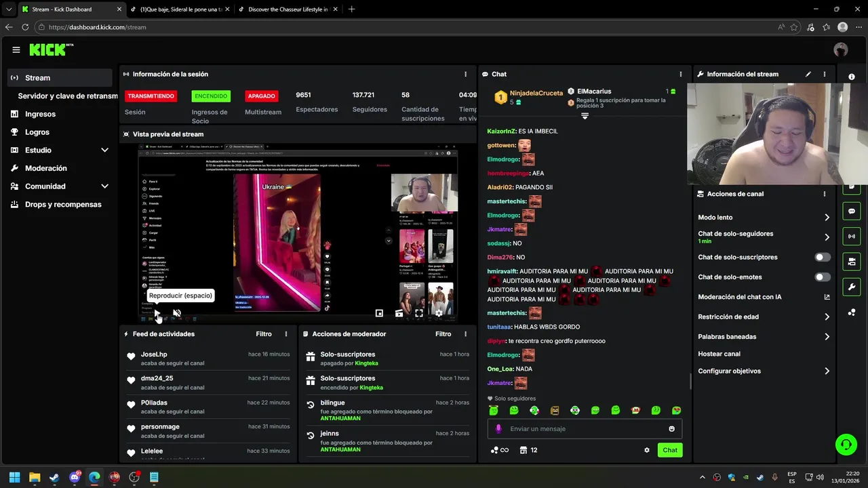The height and width of the screenshot is (488, 868).
Task: Open Acciones de canal three-dot menu
Action: coord(825,194)
